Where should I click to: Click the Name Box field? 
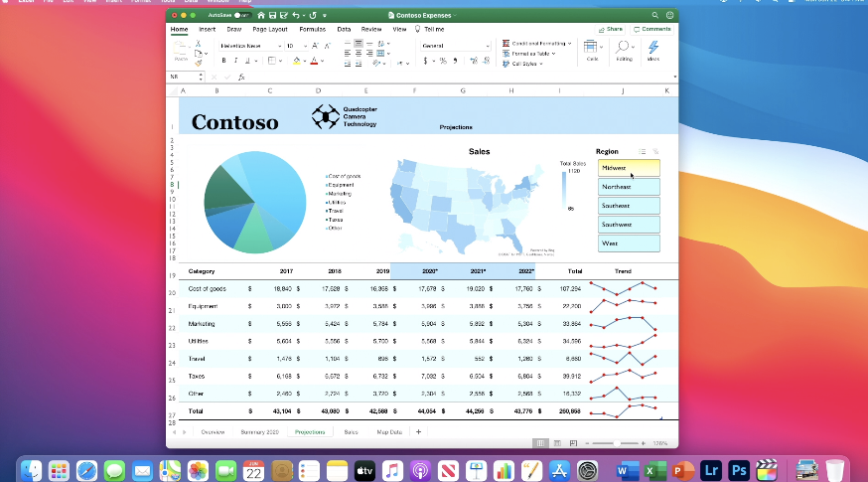(x=186, y=77)
